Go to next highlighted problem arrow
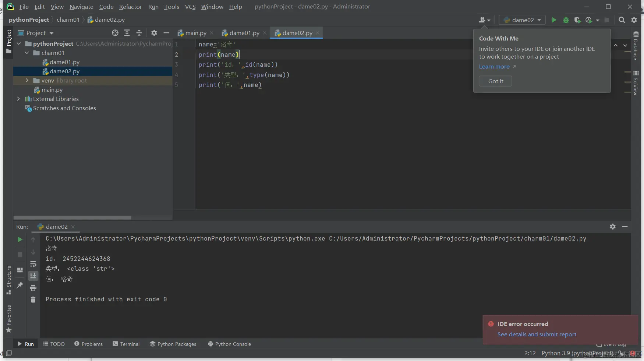Image resolution: width=644 pixels, height=361 pixels. [625, 45]
